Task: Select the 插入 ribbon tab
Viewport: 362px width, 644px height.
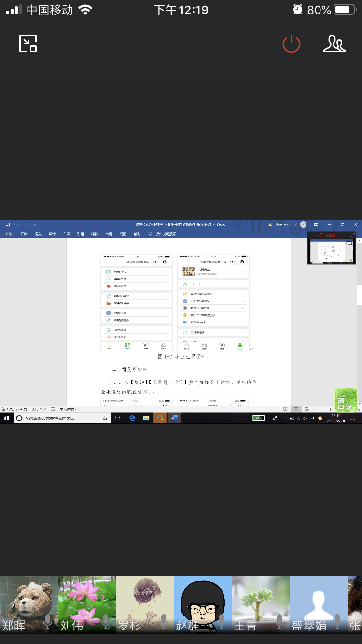Action: click(38, 234)
